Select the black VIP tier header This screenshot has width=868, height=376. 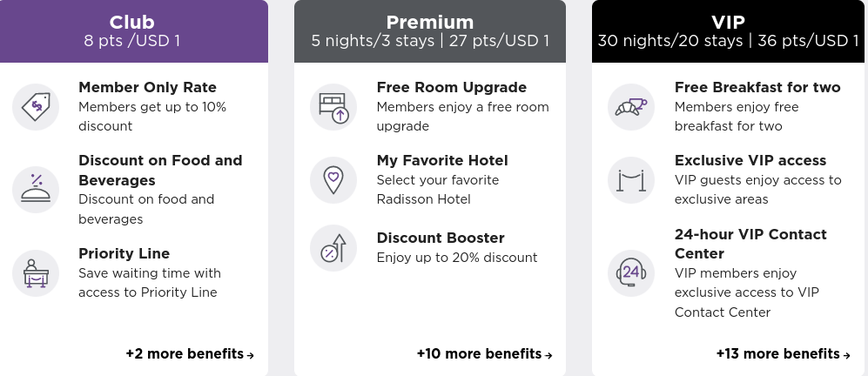pyautogui.click(x=728, y=31)
